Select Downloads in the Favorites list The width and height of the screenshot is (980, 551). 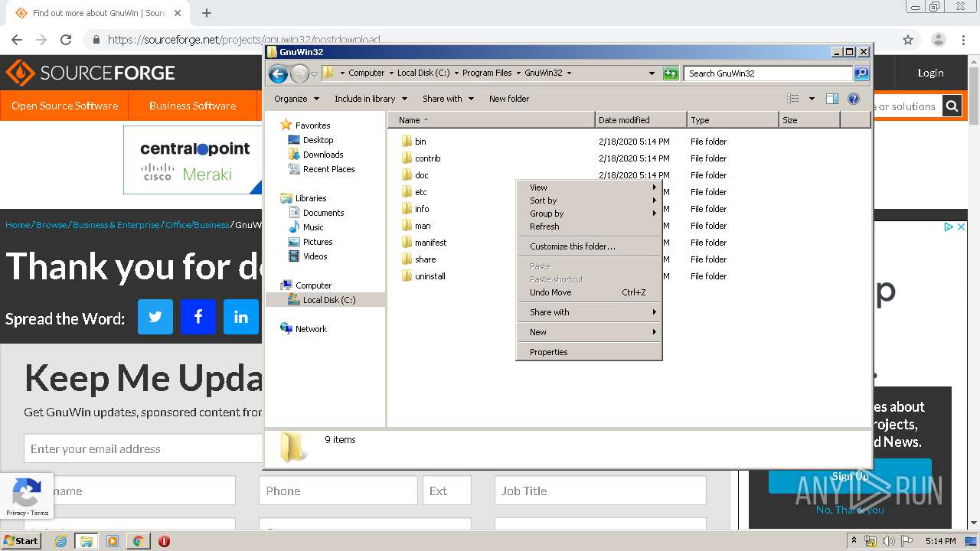pyautogui.click(x=323, y=155)
